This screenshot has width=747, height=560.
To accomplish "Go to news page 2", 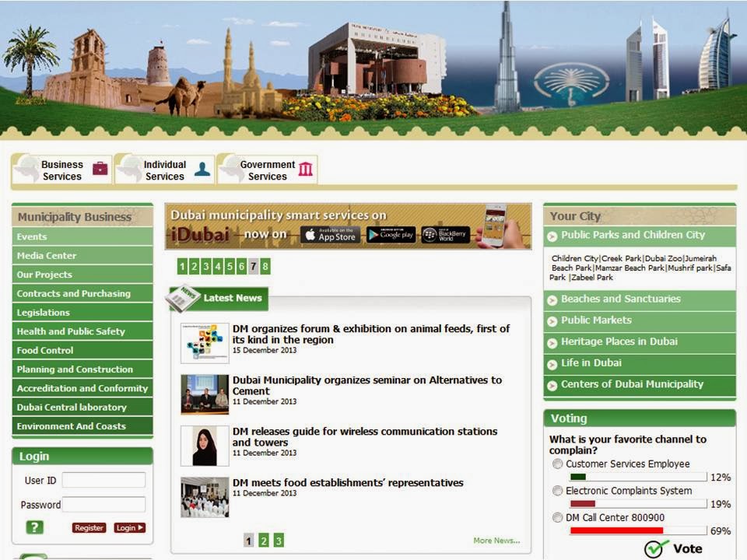I will tap(264, 541).
